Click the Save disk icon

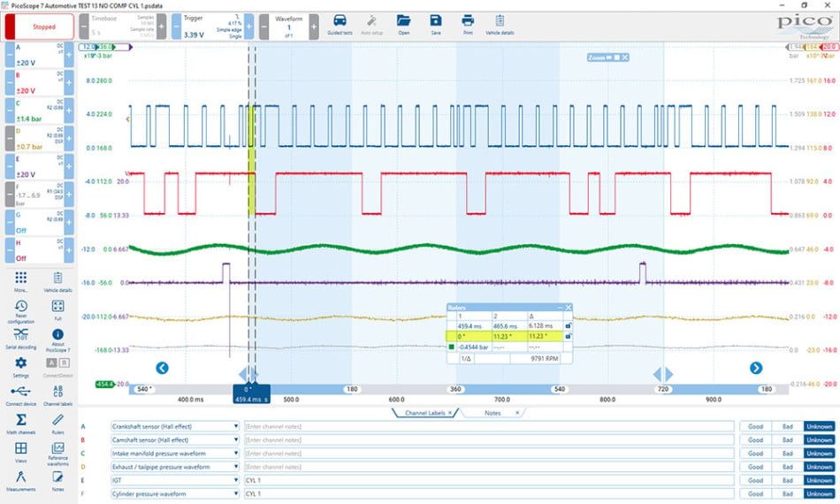436,25
